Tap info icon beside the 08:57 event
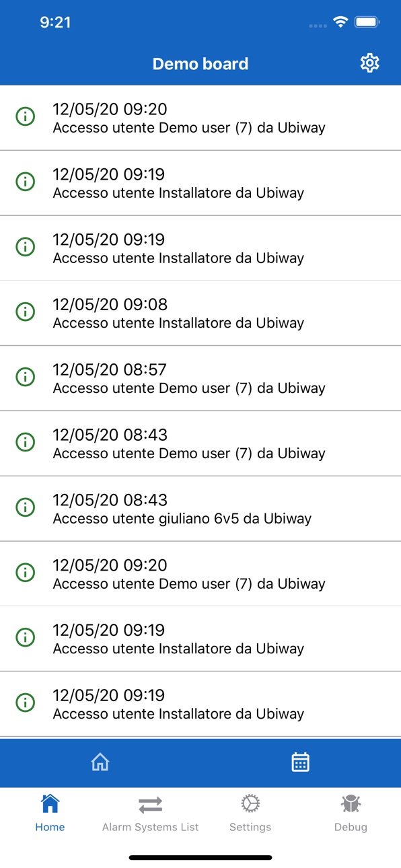This screenshot has height=868, width=401. point(26,377)
